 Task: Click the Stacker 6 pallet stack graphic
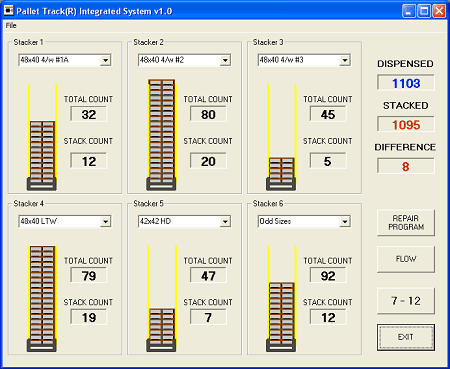point(281,313)
